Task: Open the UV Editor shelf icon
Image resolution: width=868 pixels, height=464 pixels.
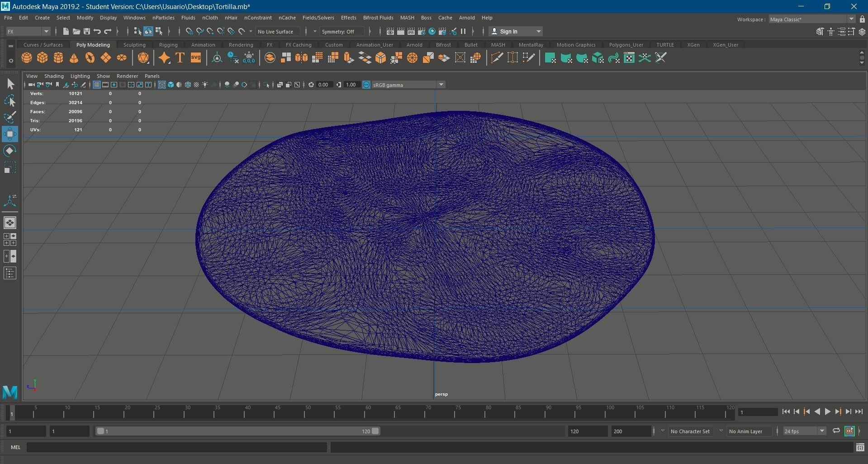Action: tap(629, 58)
